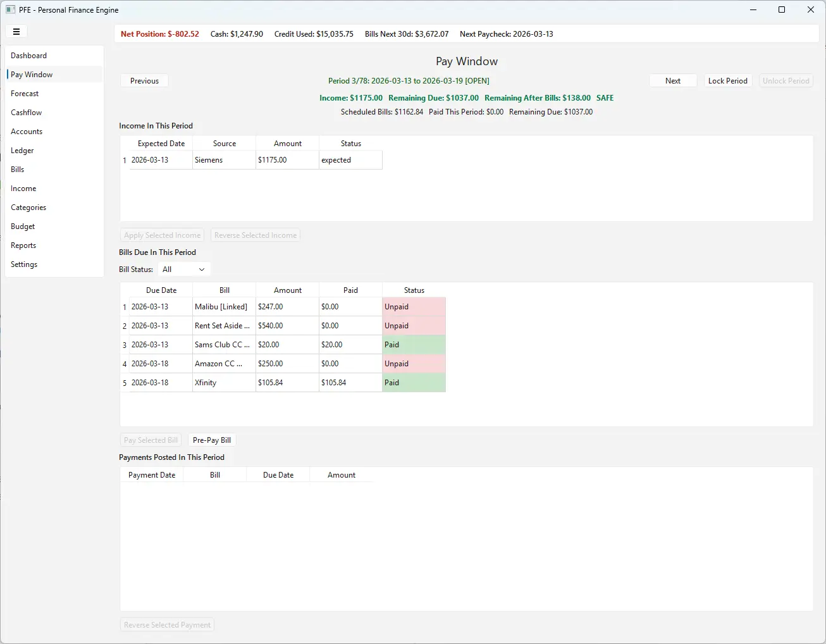Select the $1175.00 income amount cell
Viewport: 826px width, 644px height.
[288, 160]
